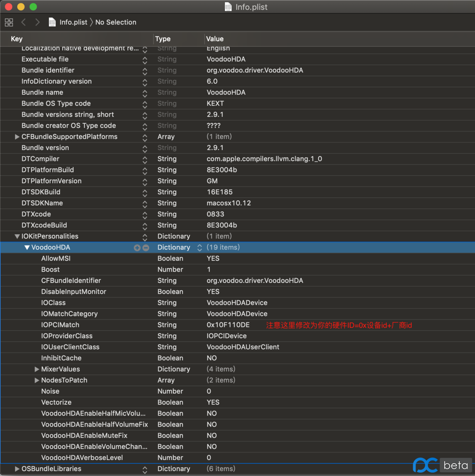Click the Value column header
This screenshot has height=476, width=475.
tap(215, 39)
